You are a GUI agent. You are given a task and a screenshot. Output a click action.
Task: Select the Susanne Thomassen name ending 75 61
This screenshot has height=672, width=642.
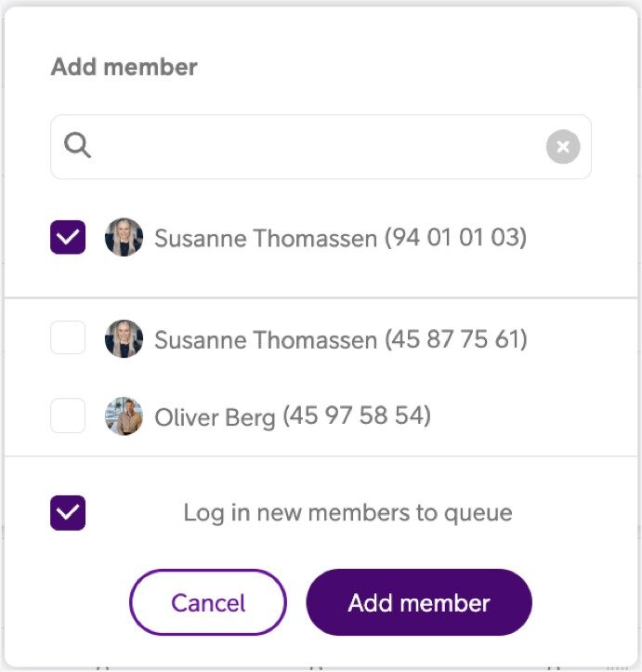click(x=267, y=339)
